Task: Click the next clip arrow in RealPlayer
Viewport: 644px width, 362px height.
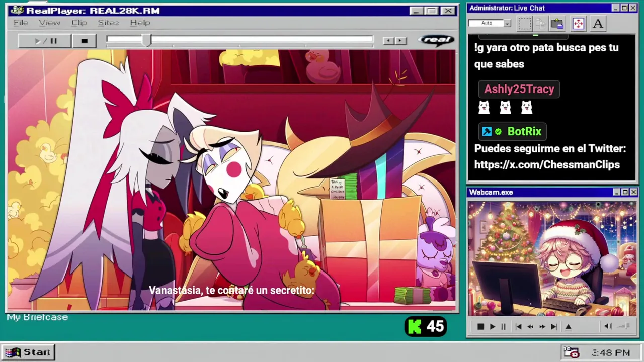Action: click(x=400, y=41)
